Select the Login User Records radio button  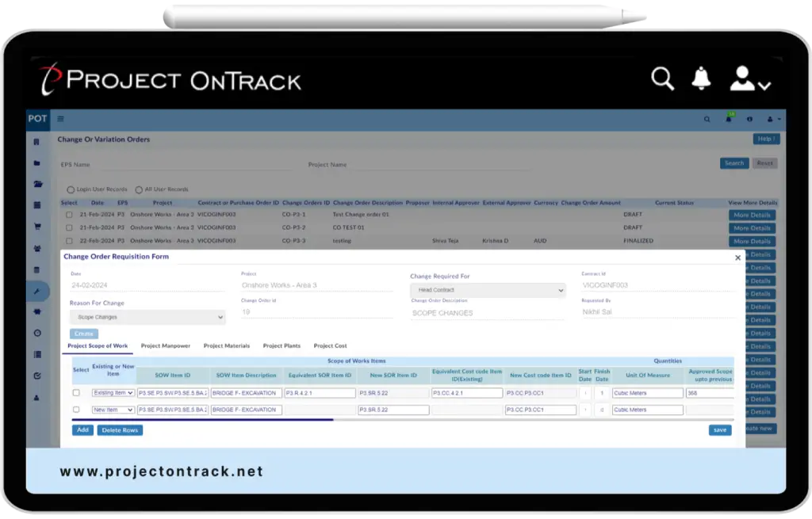tap(71, 190)
